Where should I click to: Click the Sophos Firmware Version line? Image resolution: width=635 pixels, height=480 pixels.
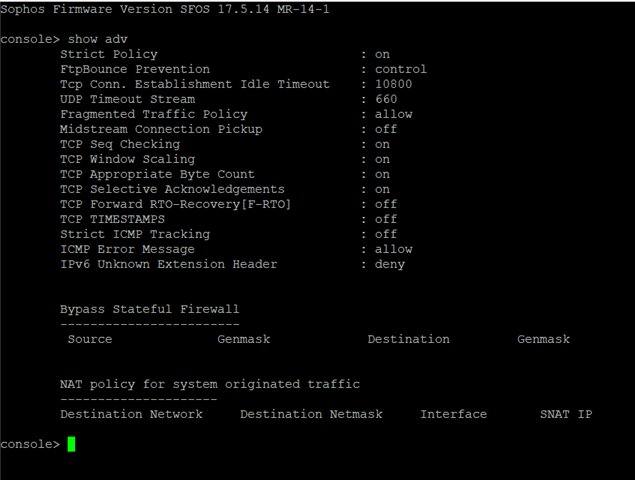[x=165, y=9]
